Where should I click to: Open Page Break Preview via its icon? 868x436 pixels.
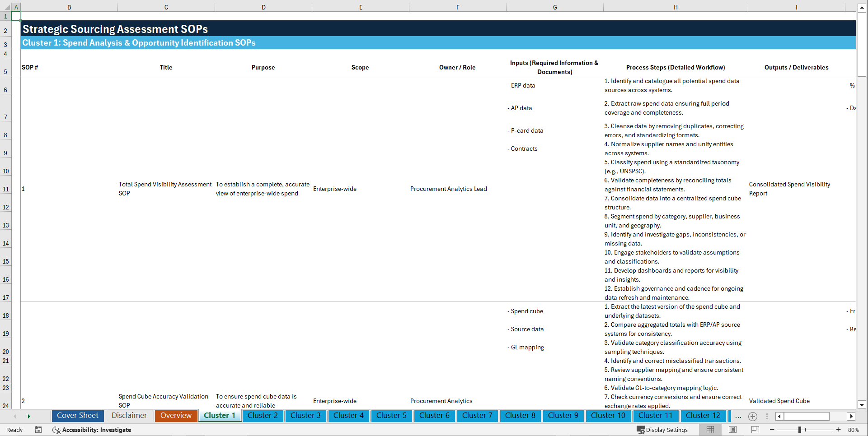754,430
